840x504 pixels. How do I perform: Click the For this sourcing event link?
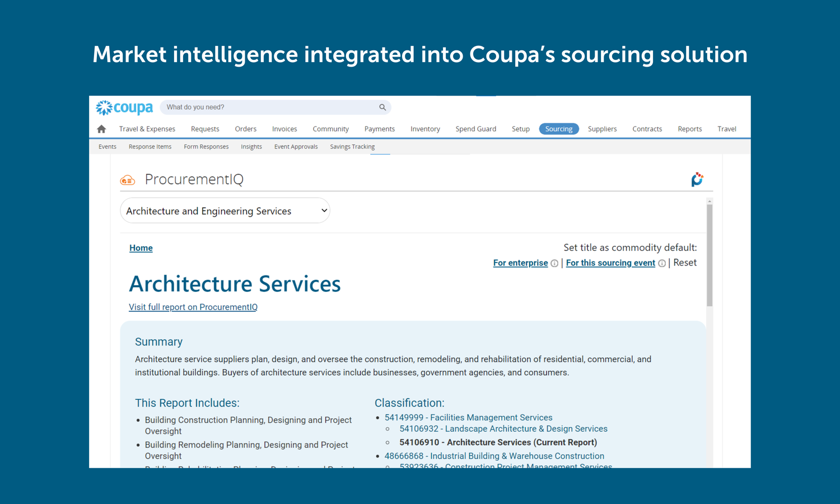tap(610, 263)
